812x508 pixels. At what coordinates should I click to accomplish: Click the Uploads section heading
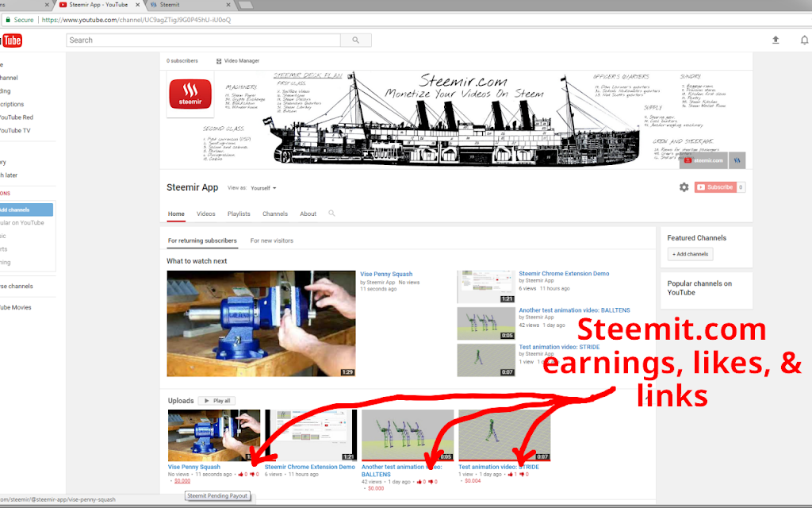pos(181,401)
